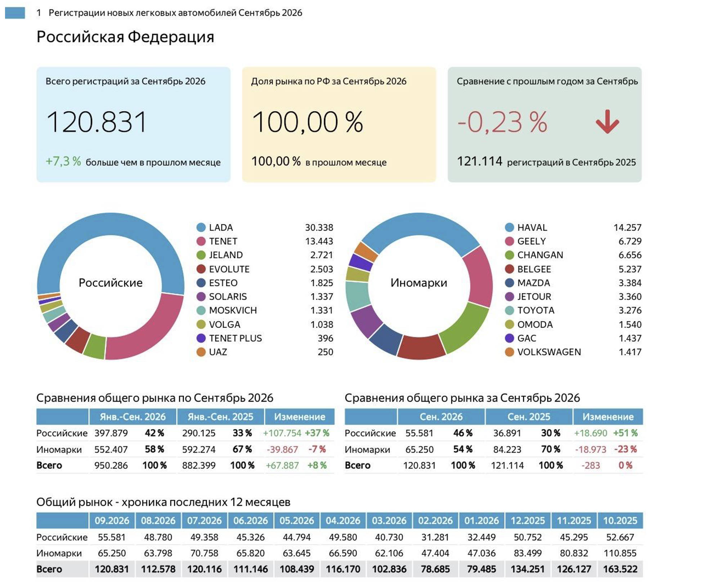Click the +107.754 change value

[282, 433]
